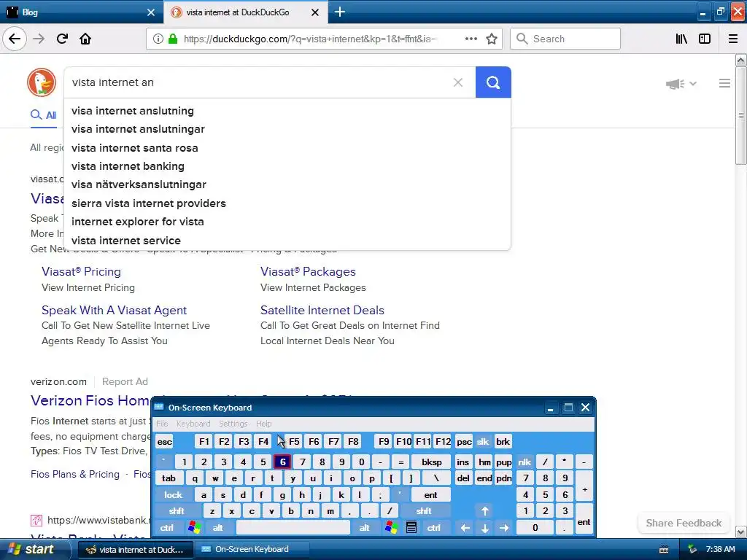Toggle the slk scroll lock key
The width and height of the screenshot is (747, 560).
pos(483,441)
